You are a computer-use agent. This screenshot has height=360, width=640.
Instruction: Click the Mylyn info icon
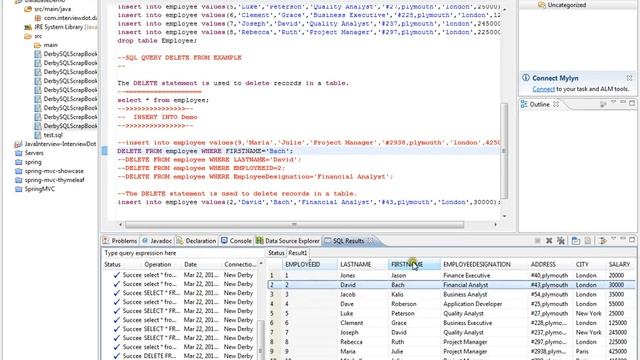(x=526, y=78)
